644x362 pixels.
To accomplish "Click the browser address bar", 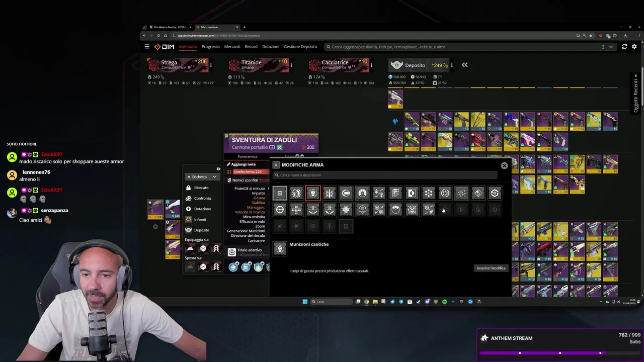I will (372, 36).
